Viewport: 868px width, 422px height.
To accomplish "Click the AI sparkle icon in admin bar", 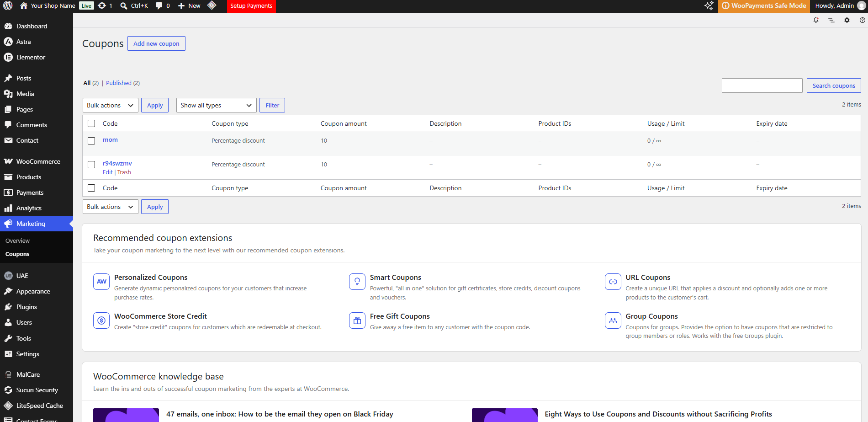I will [709, 6].
